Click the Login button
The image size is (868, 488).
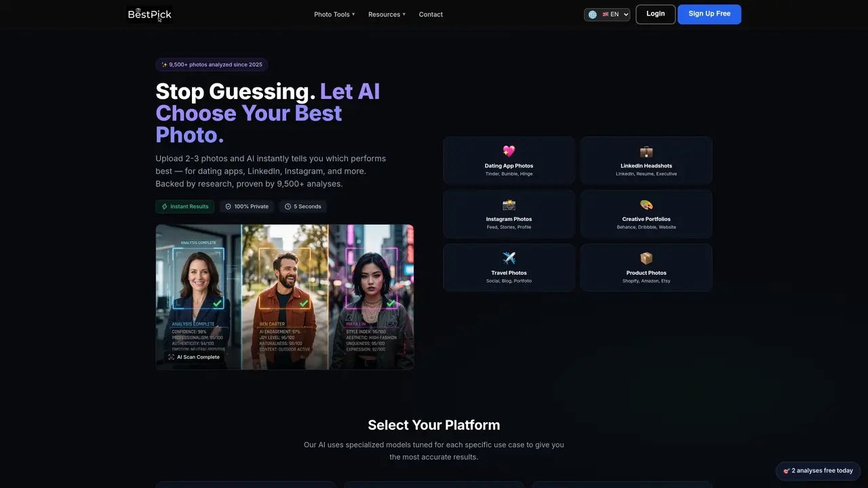pos(656,14)
